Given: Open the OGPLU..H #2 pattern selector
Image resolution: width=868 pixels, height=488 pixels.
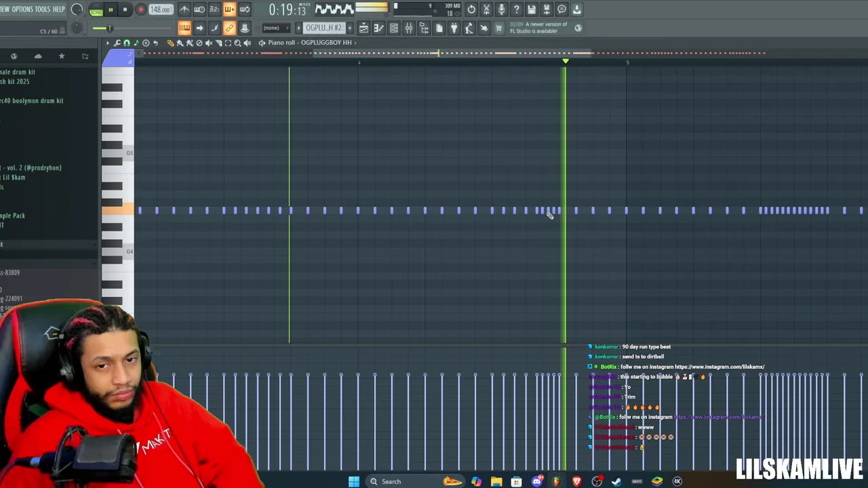Looking at the screenshot, I should click(323, 28).
